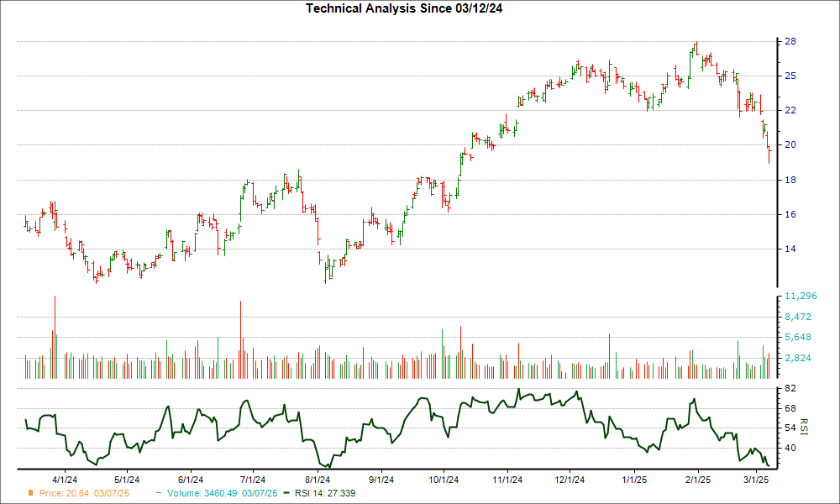
Task: Click the 8/1/24 date label
Action: [x=318, y=480]
